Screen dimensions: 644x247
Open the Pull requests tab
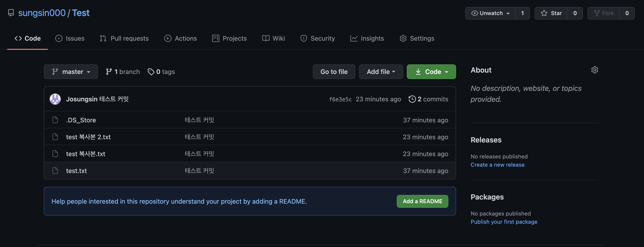(x=124, y=38)
